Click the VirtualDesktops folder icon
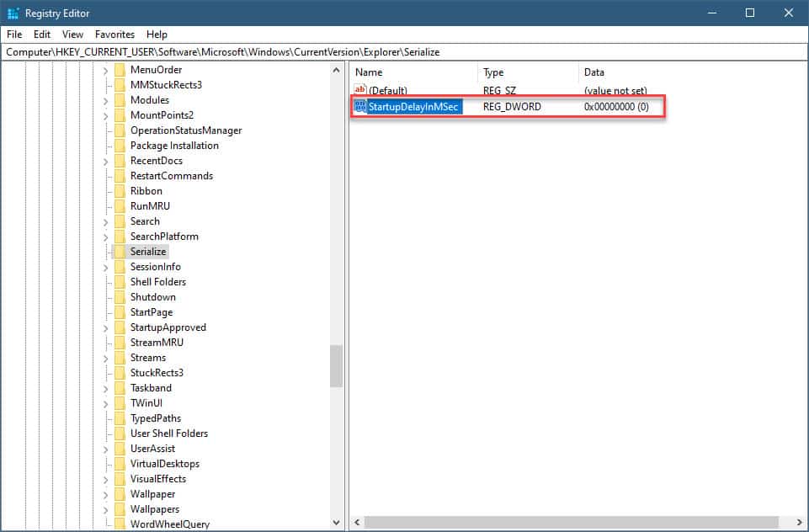Image resolution: width=809 pixels, height=532 pixels. point(120,464)
